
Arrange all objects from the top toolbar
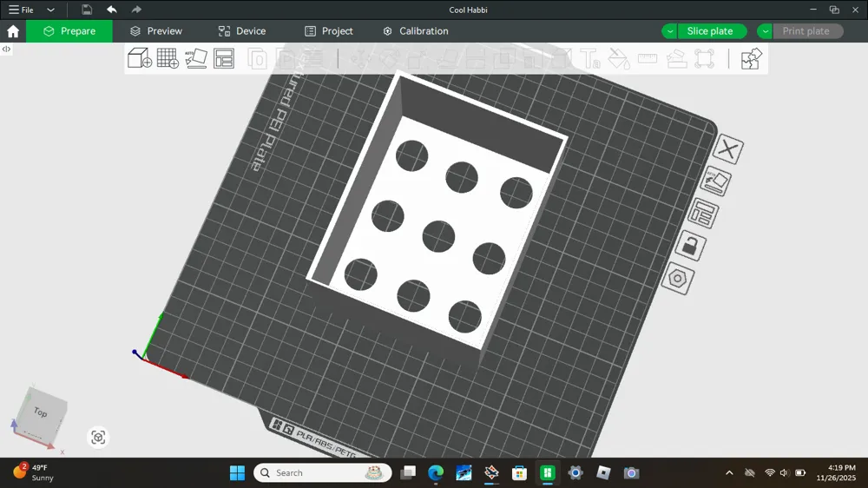point(224,58)
